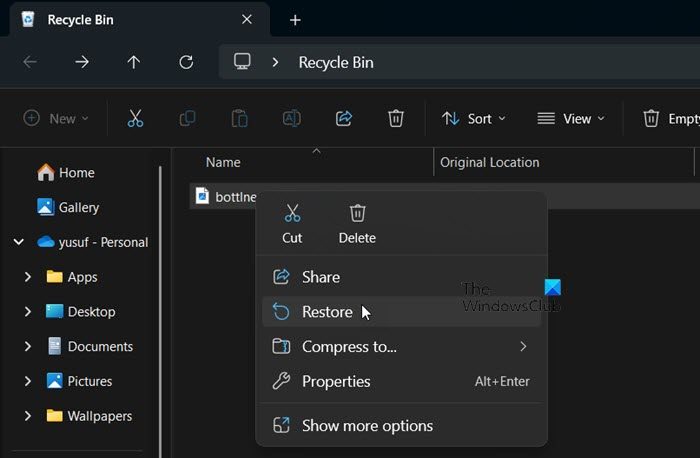Open Gallery in the sidebar
The image size is (700, 458).
[x=78, y=207]
